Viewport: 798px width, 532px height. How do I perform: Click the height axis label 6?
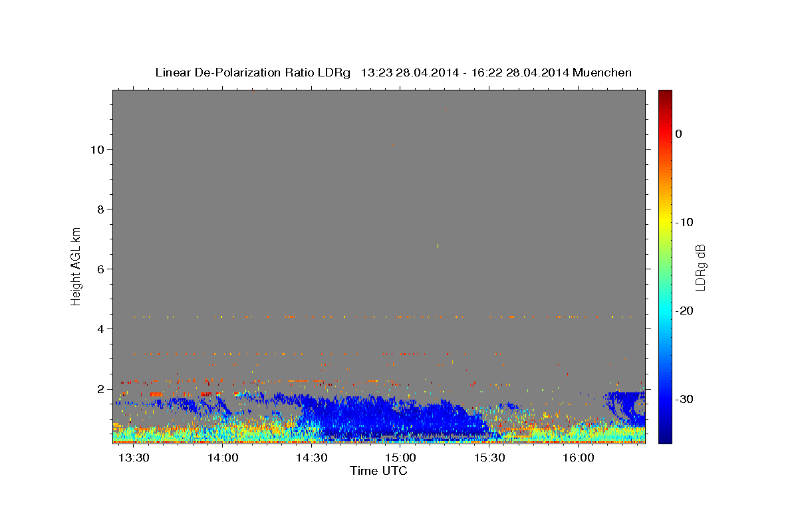pos(100,269)
